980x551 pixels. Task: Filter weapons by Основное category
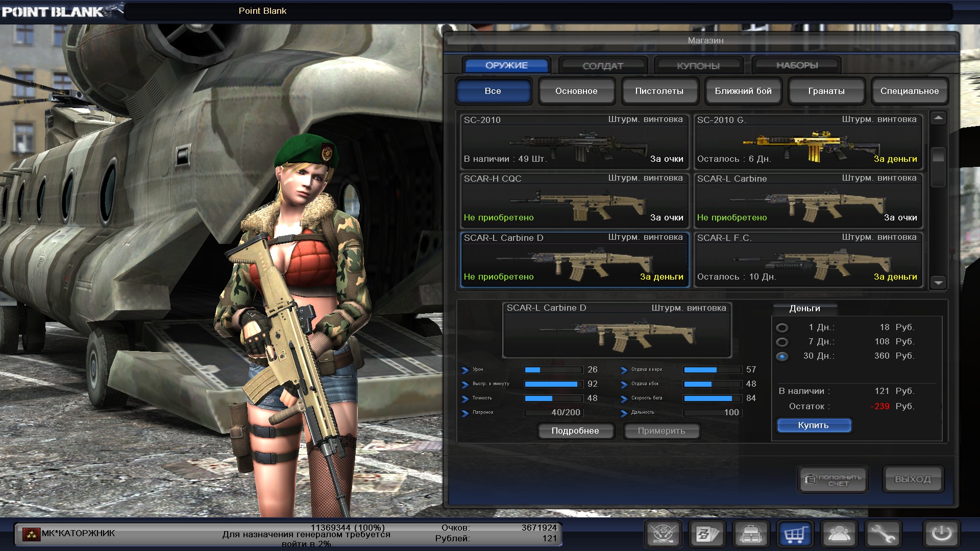click(x=576, y=91)
